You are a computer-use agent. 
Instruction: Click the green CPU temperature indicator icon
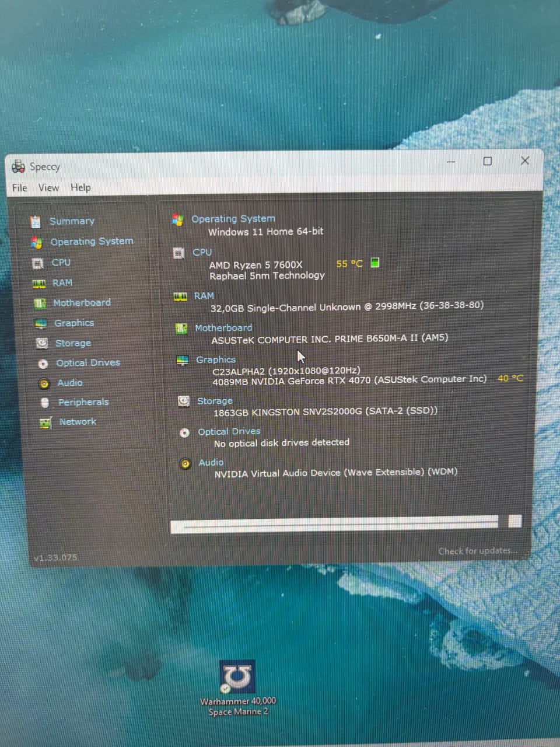click(x=375, y=263)
